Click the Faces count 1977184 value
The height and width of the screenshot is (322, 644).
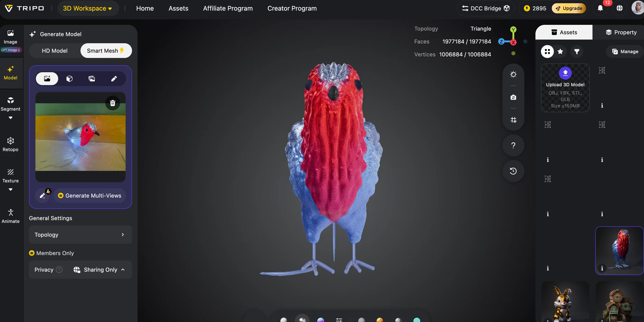pyautogui.click(x=466, y=41)
